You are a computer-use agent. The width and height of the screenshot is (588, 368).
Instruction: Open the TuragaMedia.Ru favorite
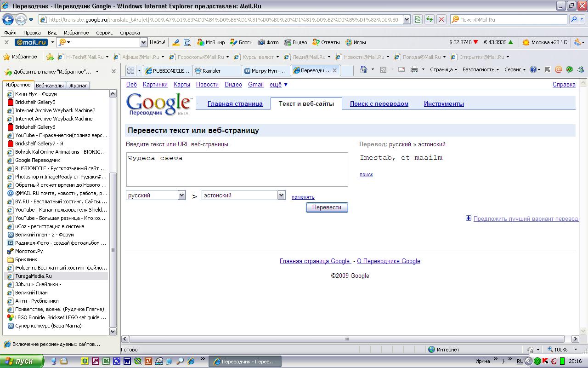pos(57,276)
